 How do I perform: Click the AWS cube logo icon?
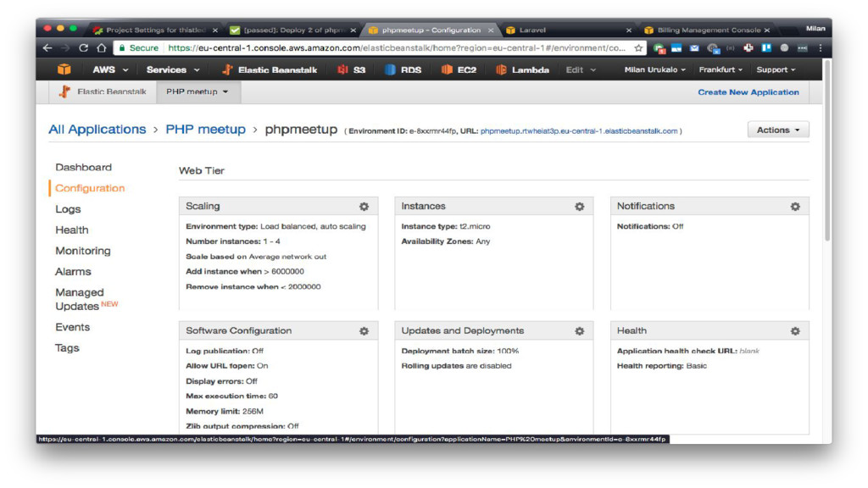pos(64,69)
